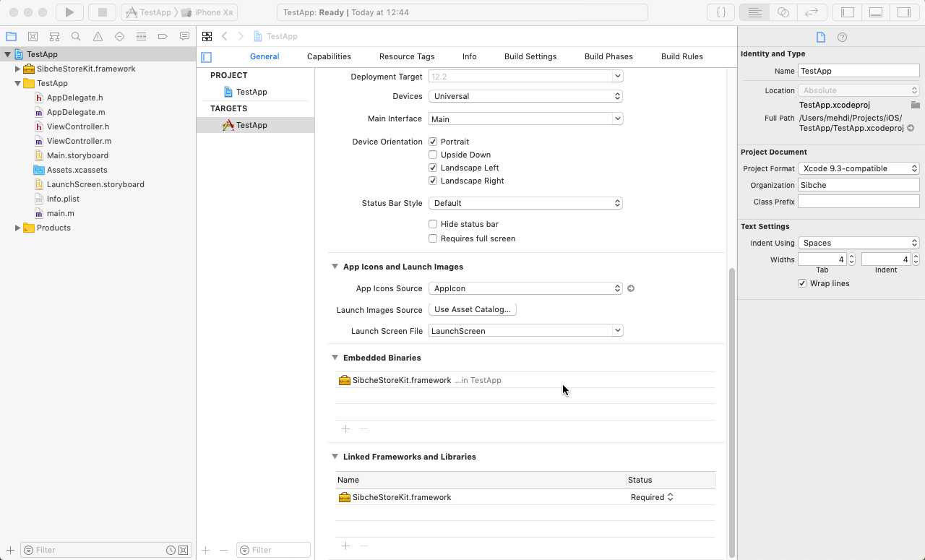This screenshot has height=560, width=925.
Task: Open the Symbol navigator
Action: 54,36
